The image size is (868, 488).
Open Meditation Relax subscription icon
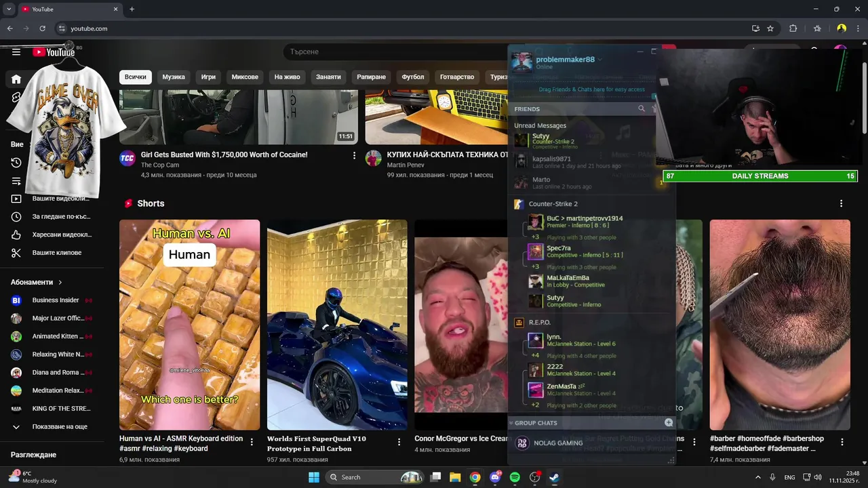pos(16,390)
